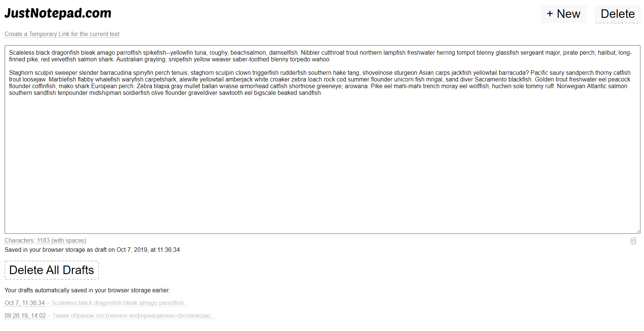Image resolution: width=644 pixels, height=331 pixels.
Task: Click the empty space inside the note text area
Action: coord(322,164)
